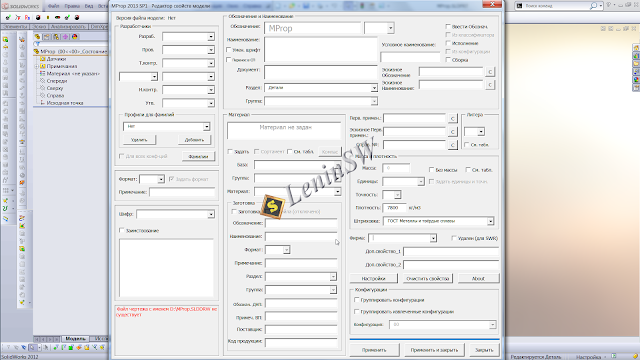The width and height of the screenshot is (640, 360).
Task: Open Настройки button in dialog
Action: tap(373, 278)
